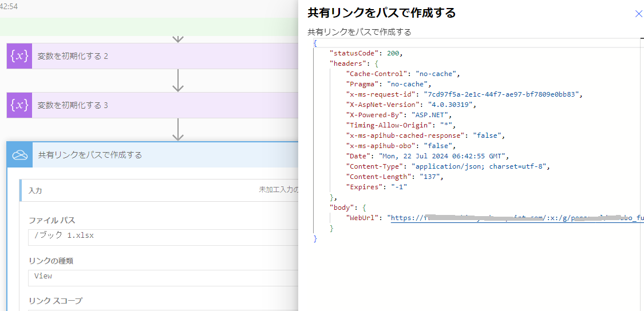644x311 pixels.
Task: Click the statusCode value 200
Action: [393, 53]
